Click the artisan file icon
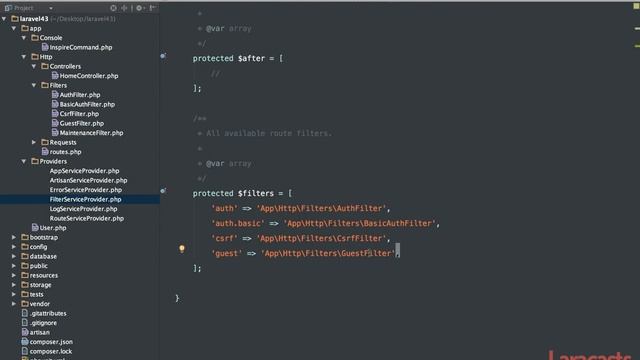Image resolution: width=640 pixels, height=360 pixels. pyautogui.click(x=25, y=332)
